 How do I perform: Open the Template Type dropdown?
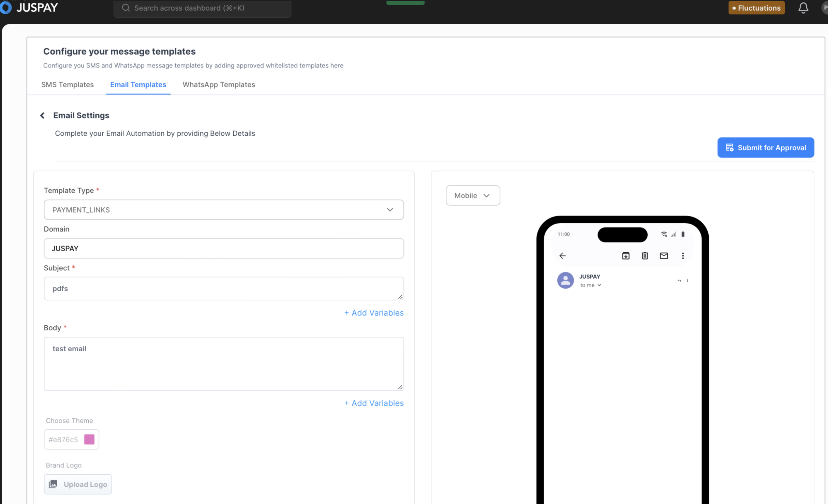[x=224, y=210]
